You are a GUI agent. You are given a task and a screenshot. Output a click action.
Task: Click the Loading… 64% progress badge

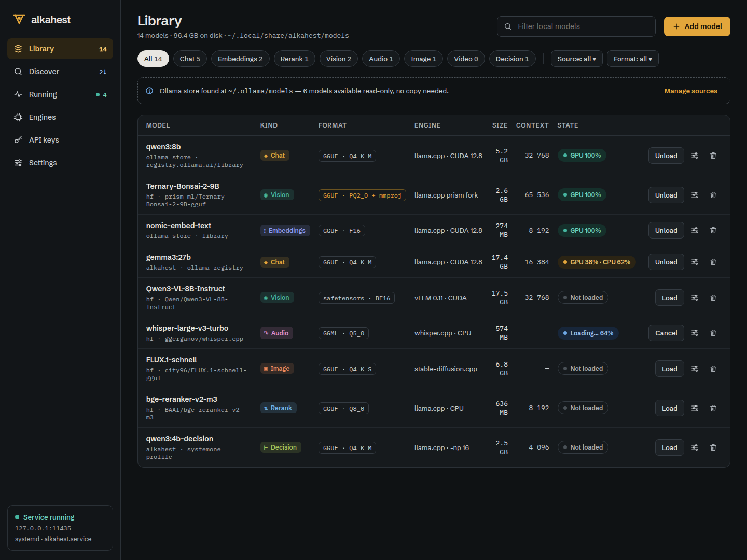click(588, 333)
